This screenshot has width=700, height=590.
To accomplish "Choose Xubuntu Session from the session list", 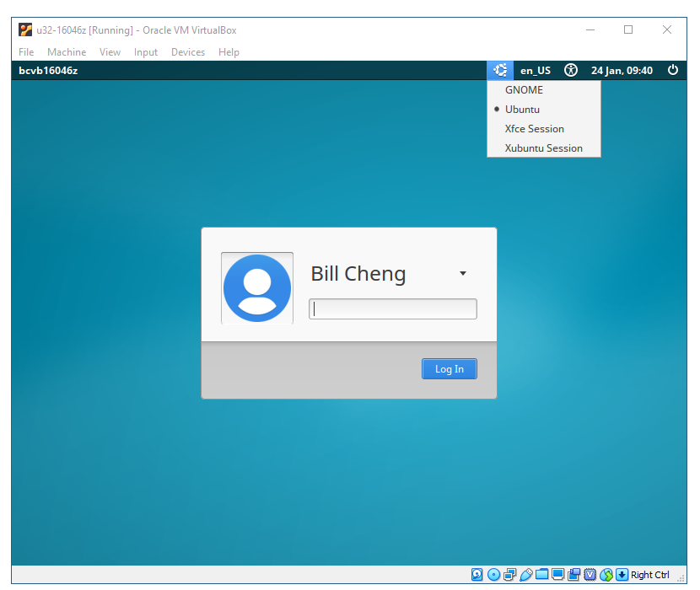I will tap(543, 148).
